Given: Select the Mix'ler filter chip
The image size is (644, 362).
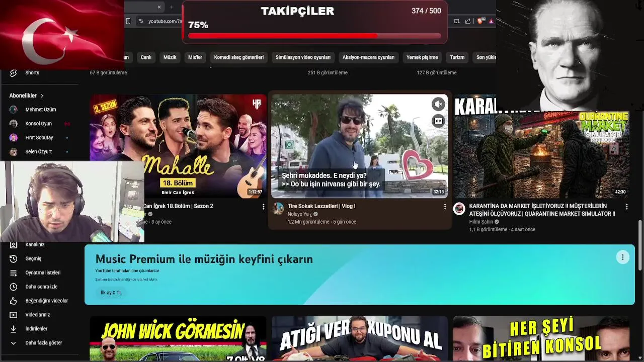Looking at the screenshot, I should 195,57.
